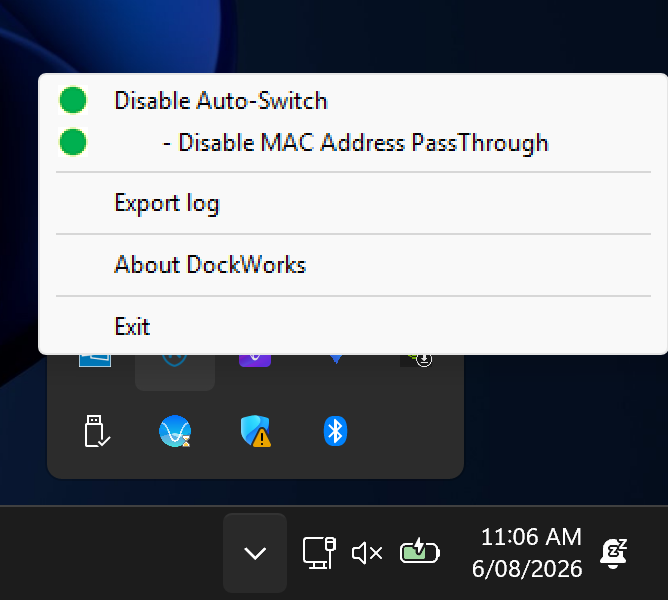Open About DockWorks
This screenshot has width=668, height=600.
tap(353, 265)
